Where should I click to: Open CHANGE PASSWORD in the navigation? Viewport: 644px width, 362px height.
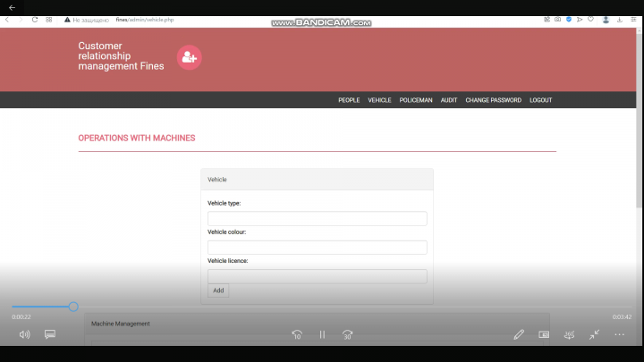(493, 100)
